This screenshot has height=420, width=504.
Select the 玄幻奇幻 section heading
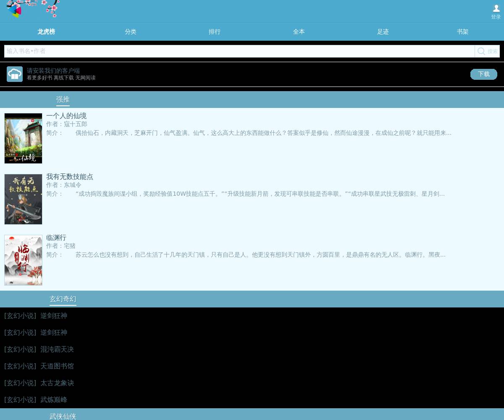63,299
